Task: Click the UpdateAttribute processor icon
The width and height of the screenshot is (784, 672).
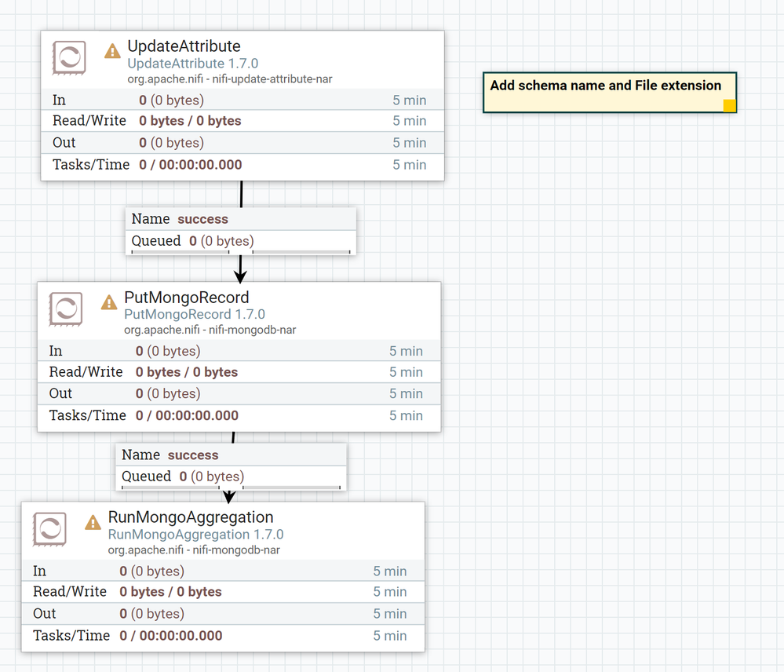Action: click(x=69, y=58)
